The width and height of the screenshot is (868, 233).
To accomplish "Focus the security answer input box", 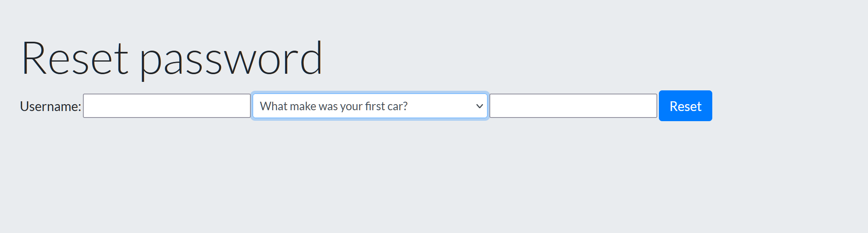I will [573, 106].
